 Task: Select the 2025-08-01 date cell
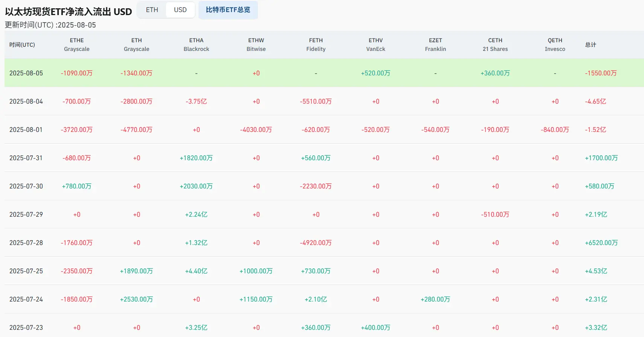tap(26, 130)
